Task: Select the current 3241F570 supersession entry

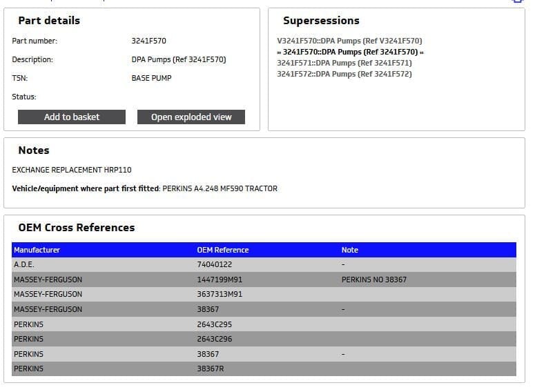Action: point(350,52)
